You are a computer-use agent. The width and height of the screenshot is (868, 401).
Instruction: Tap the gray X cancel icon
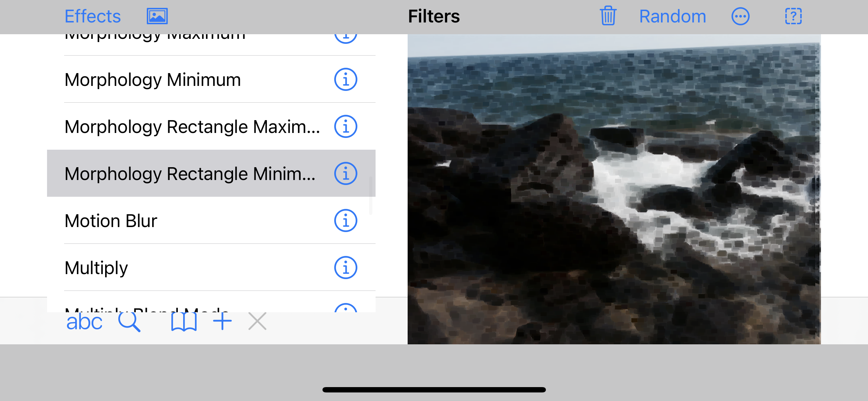(x=257, y=322)
